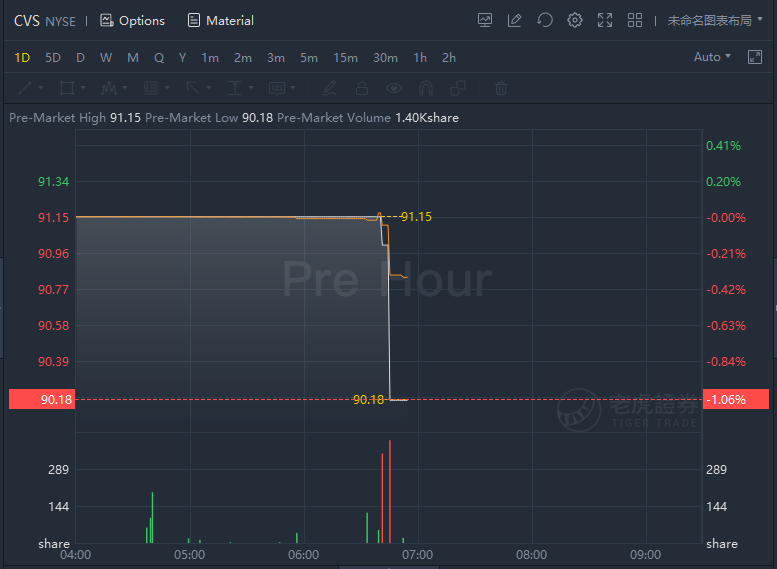Click the tallest red volume bar
Viewport: 777px width, 569px height.
(x=390, y=491)
